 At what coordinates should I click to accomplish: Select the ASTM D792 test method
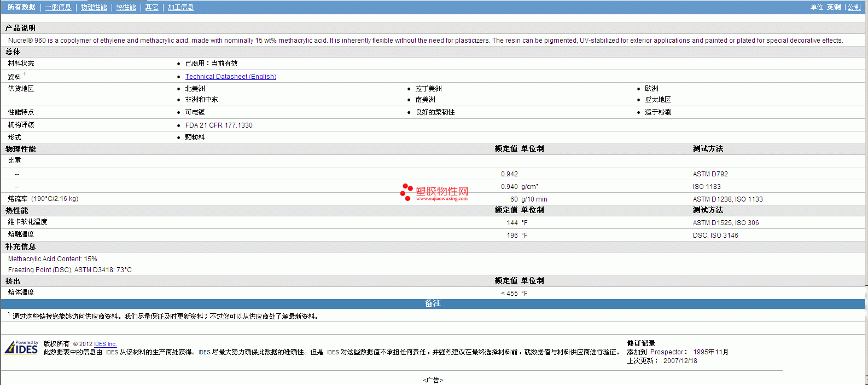pyautogui.click(x=710, y=174)
